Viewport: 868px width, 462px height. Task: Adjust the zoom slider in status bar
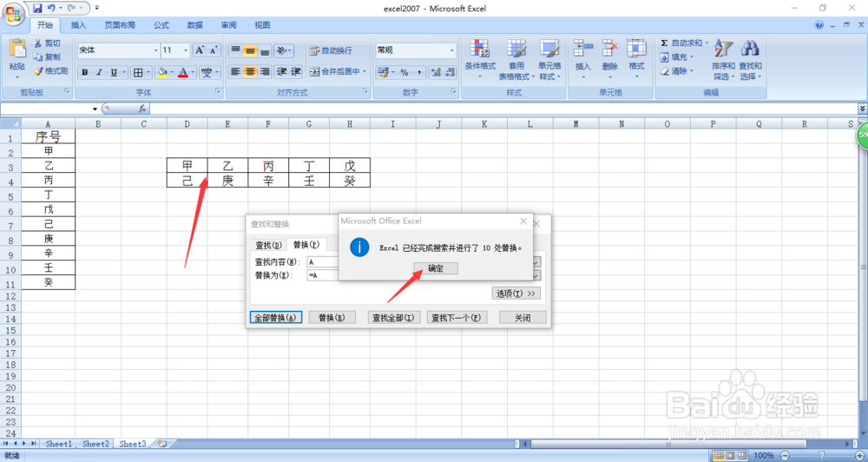(821, 455)
